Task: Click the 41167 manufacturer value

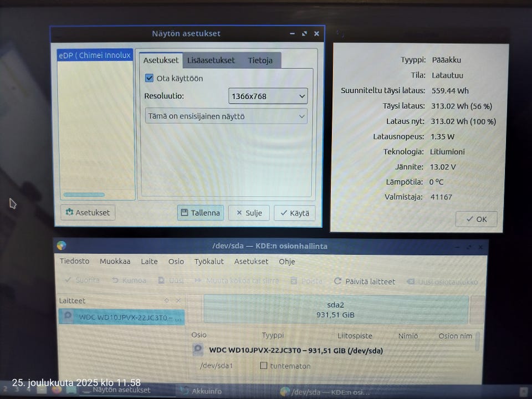Action: (441, 197)
